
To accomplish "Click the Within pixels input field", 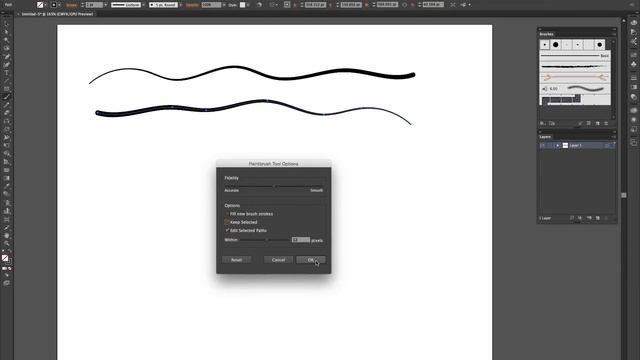I will 301,240.
